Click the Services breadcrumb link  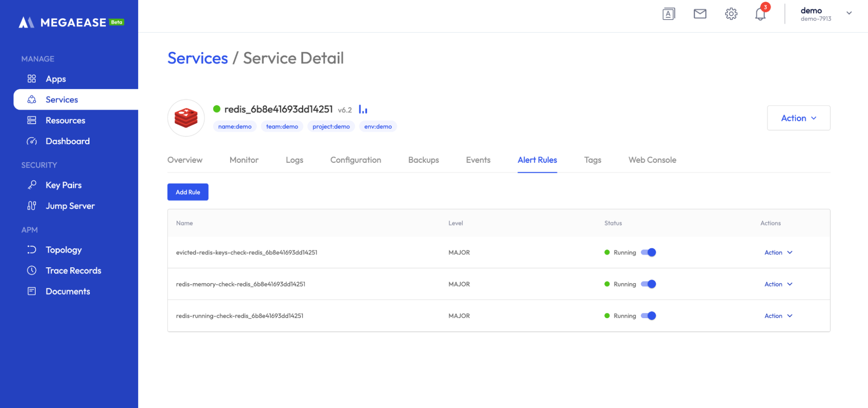[198, 58]
